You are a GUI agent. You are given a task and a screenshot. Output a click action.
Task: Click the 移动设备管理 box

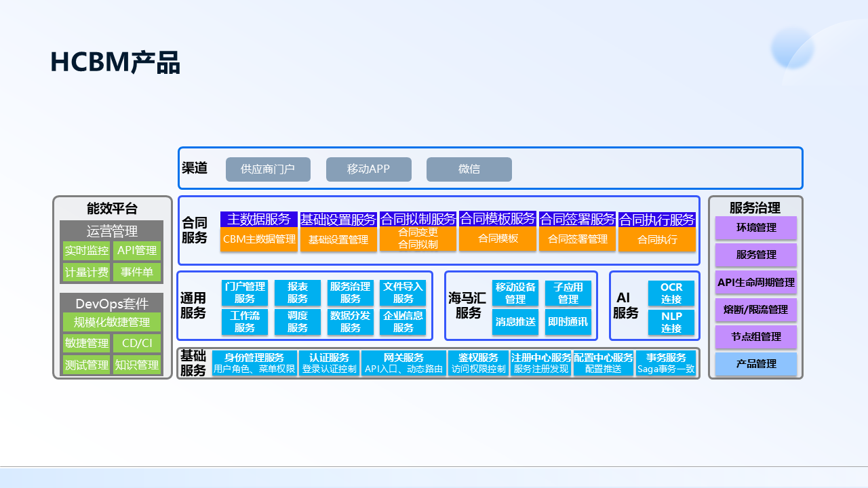[x=515, y=293]
